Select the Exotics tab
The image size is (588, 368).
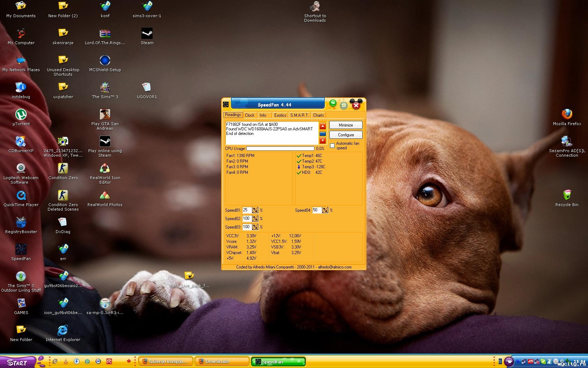tap(280, 115)
